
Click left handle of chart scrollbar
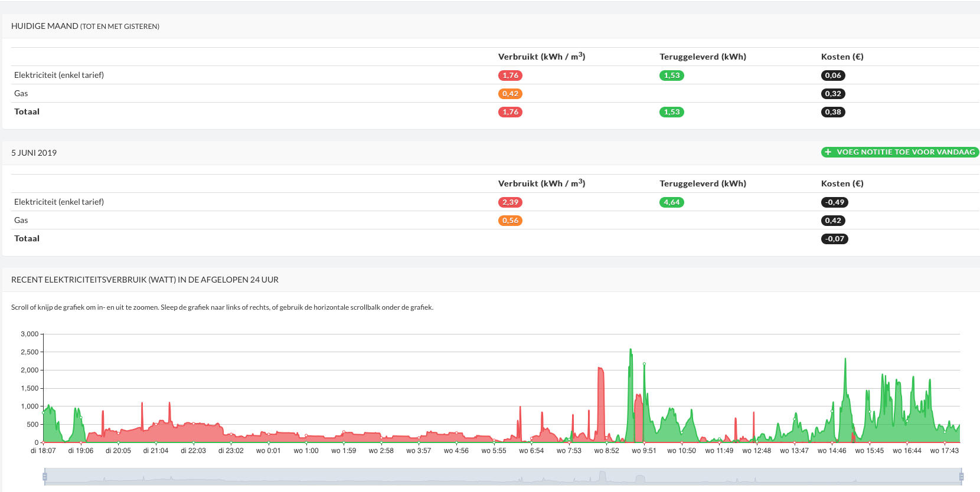pyautogui.click(x=45, y=476)
